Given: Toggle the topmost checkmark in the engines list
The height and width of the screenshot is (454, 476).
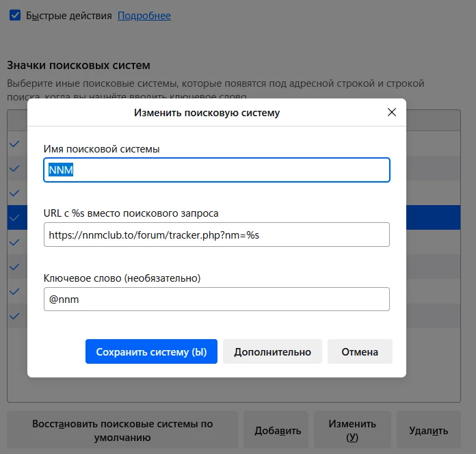Looking at the screenshot, I should (x=15, y=144).
